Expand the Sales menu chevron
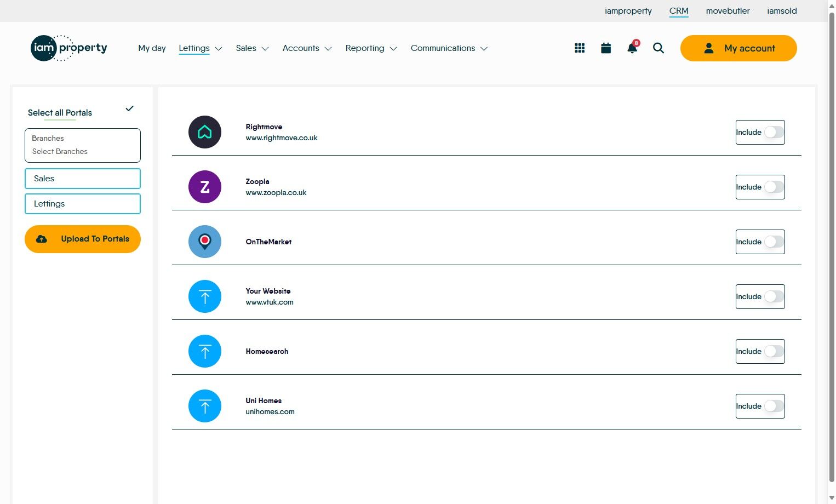The image size is (836, 504). click(265, 49)
